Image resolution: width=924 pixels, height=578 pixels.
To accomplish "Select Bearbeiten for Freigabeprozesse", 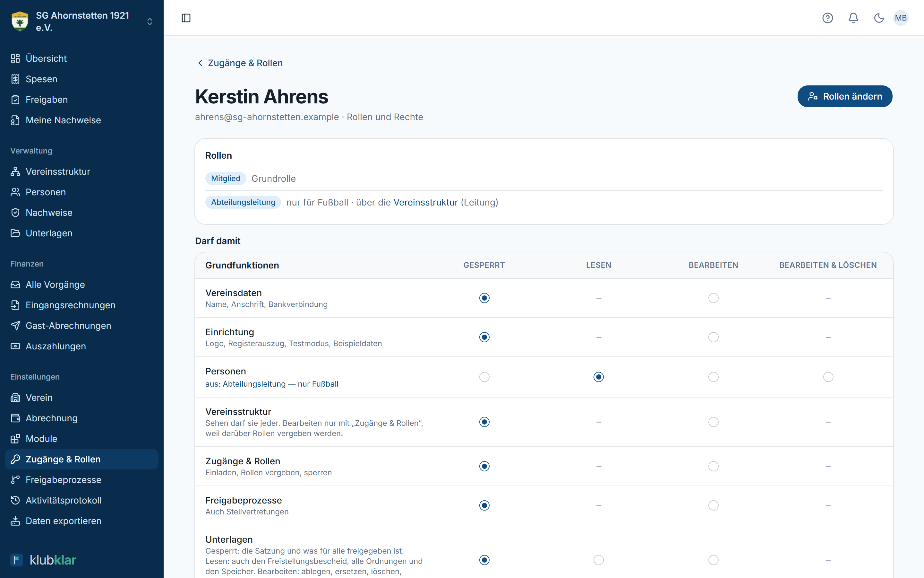I will coord(713,505).
